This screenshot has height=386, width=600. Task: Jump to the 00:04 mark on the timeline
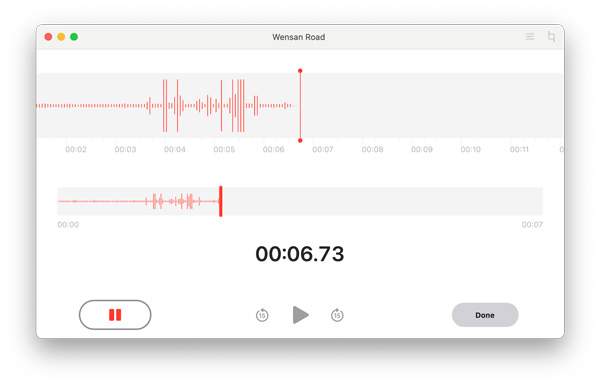click(174, 149)
